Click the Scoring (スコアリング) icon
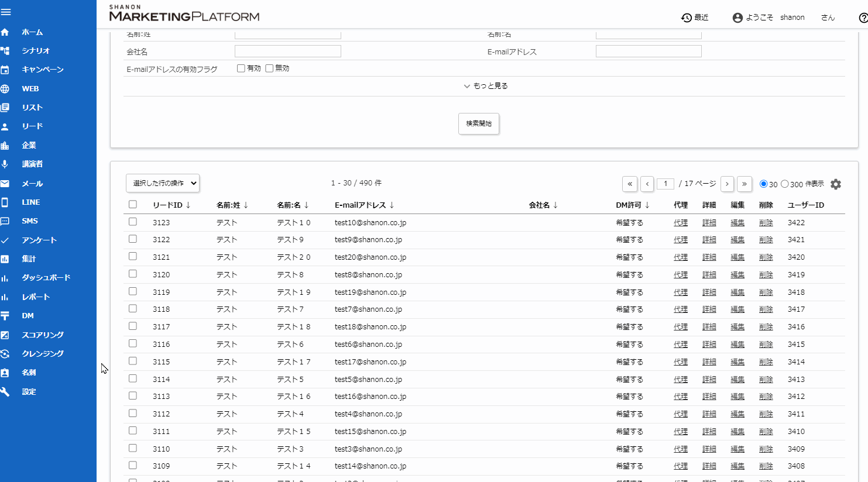Viewport: 868px width, 482px height. (5, 335)
